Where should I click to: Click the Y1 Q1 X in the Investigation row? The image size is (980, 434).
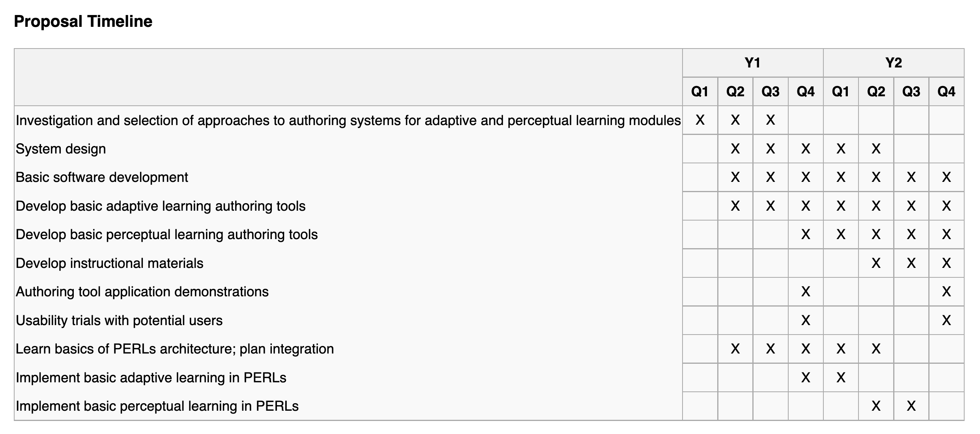click(x=700, y=120)
